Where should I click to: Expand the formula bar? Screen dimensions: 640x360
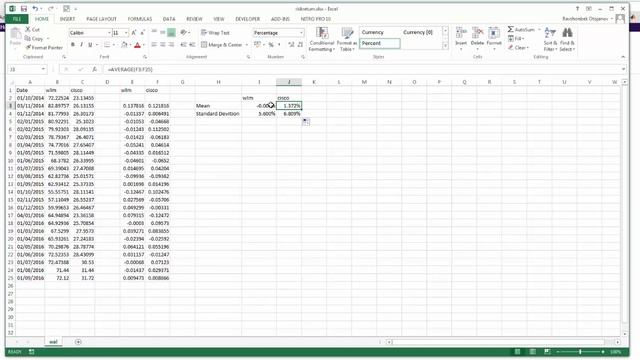click(623, 69)
